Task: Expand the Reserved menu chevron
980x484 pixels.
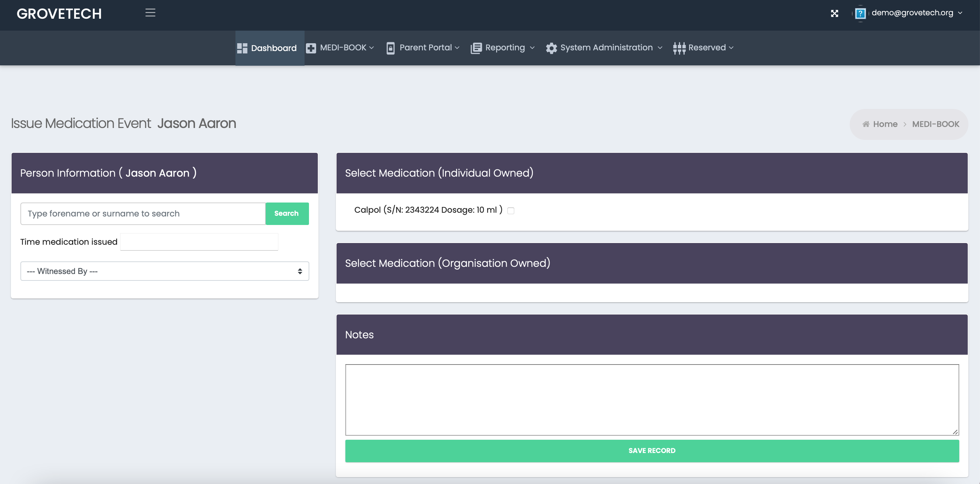Action: 731,48
